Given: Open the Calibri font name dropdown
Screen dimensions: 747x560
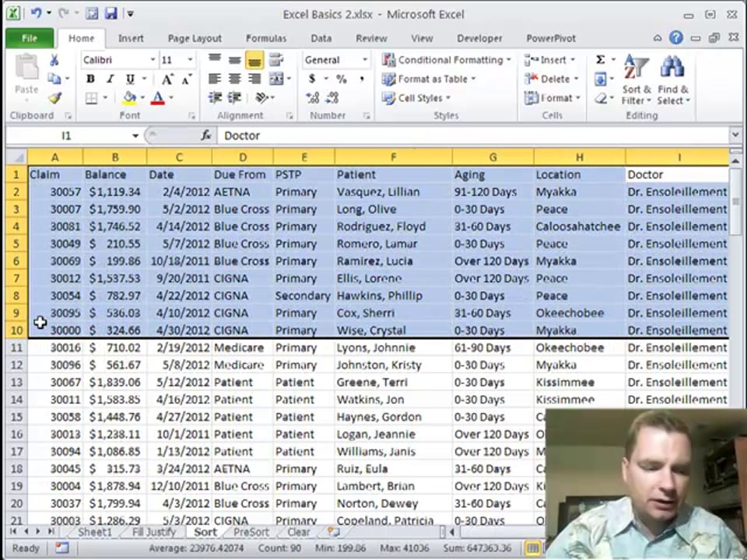Looking at the screenshot, I should point(153,60).
